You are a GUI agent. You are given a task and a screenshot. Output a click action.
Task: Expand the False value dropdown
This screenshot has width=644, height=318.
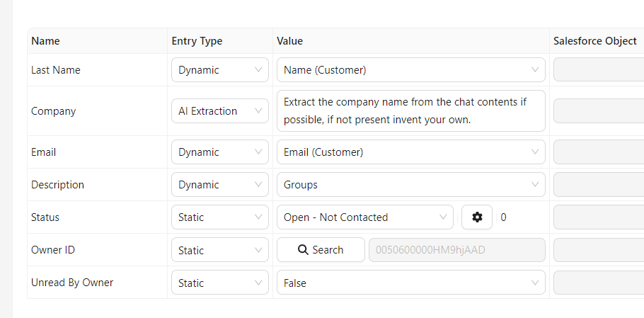(x=410, y=283)
